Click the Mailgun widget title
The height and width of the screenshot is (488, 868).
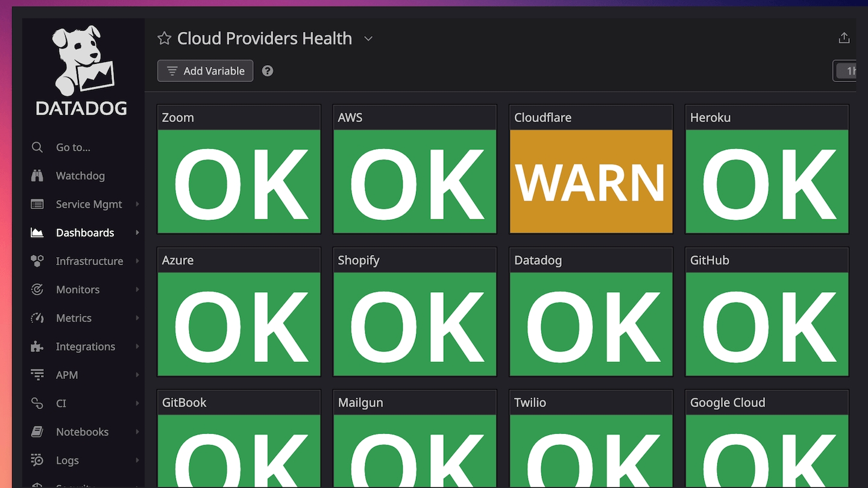tap(360, 402)
